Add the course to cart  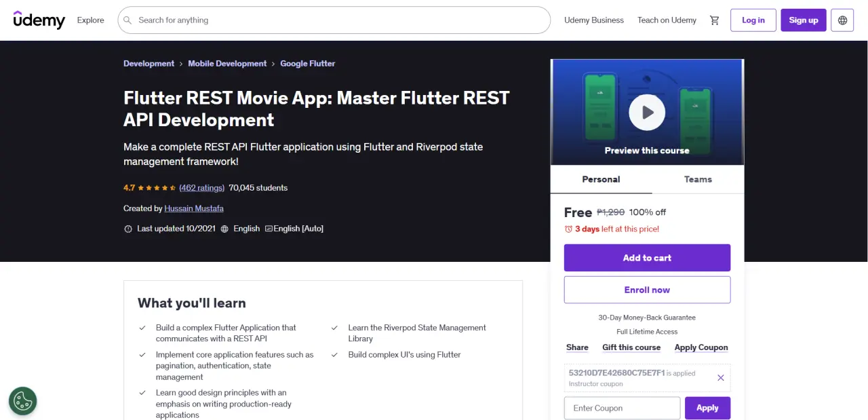coord(647,258)
